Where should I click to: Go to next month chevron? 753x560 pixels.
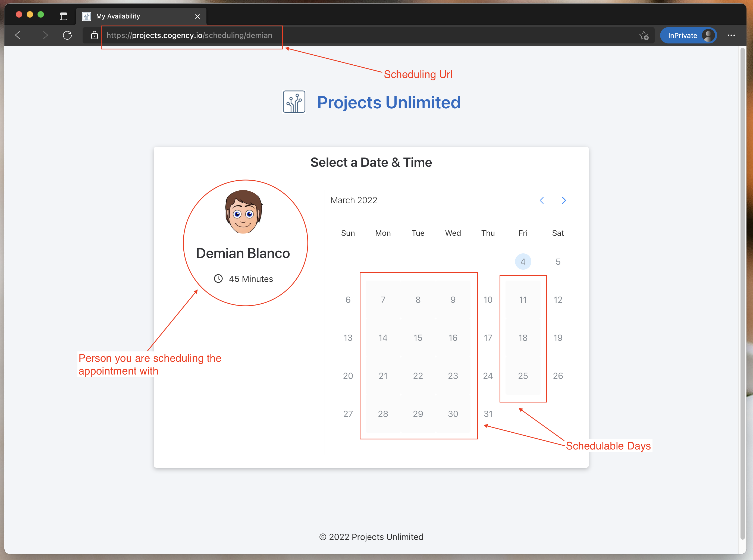tap(564, 200)
